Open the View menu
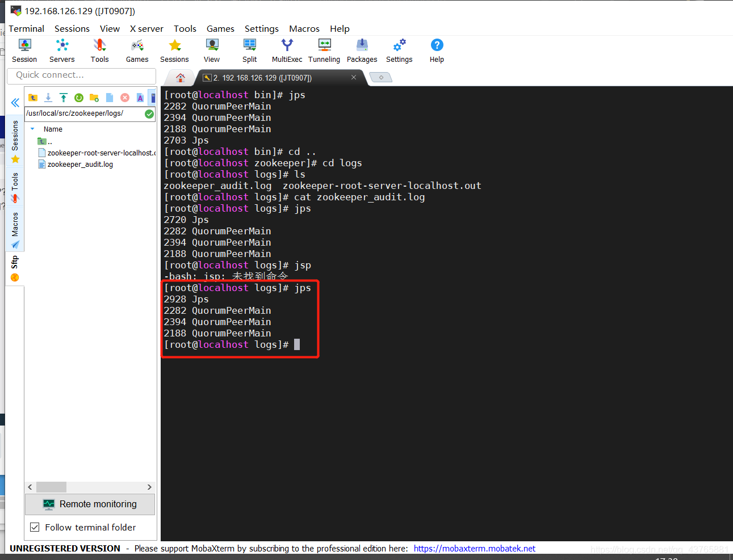Screen dimensions: 733x560 coord(110,28)
